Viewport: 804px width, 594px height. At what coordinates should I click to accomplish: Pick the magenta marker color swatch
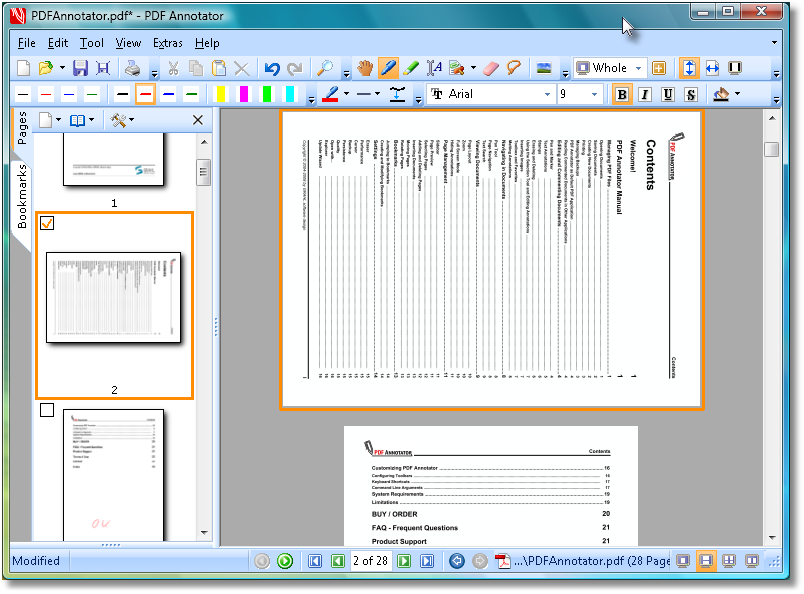click(244, 94)
